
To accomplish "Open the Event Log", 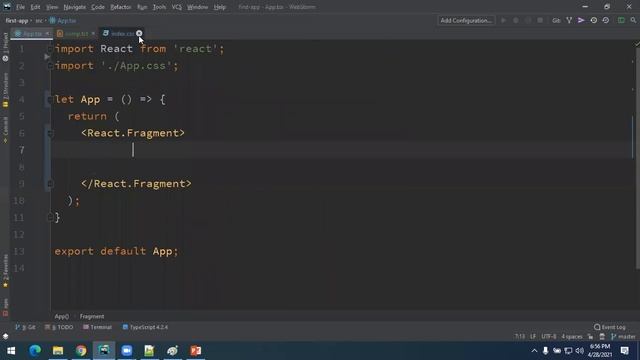I will pyautogui.click(x=610, y=327).
